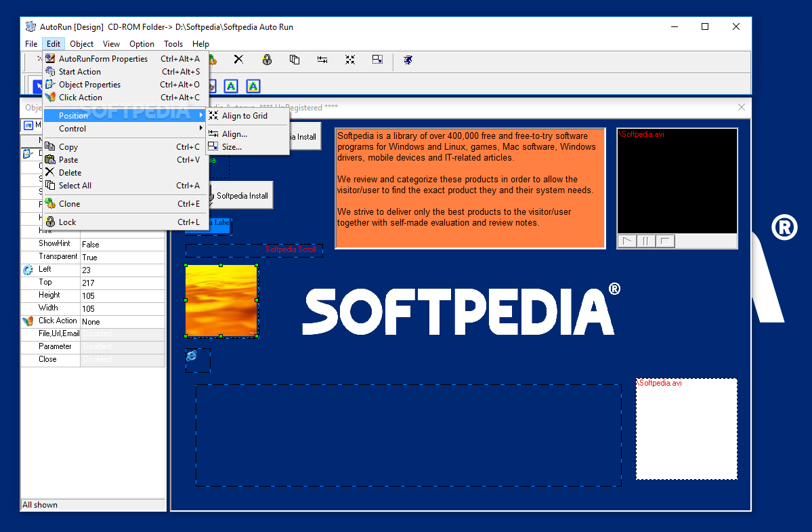Open the Tools menu
This screenshot has height=532, width=812.
pyautogui.click(x=173, y=44)
